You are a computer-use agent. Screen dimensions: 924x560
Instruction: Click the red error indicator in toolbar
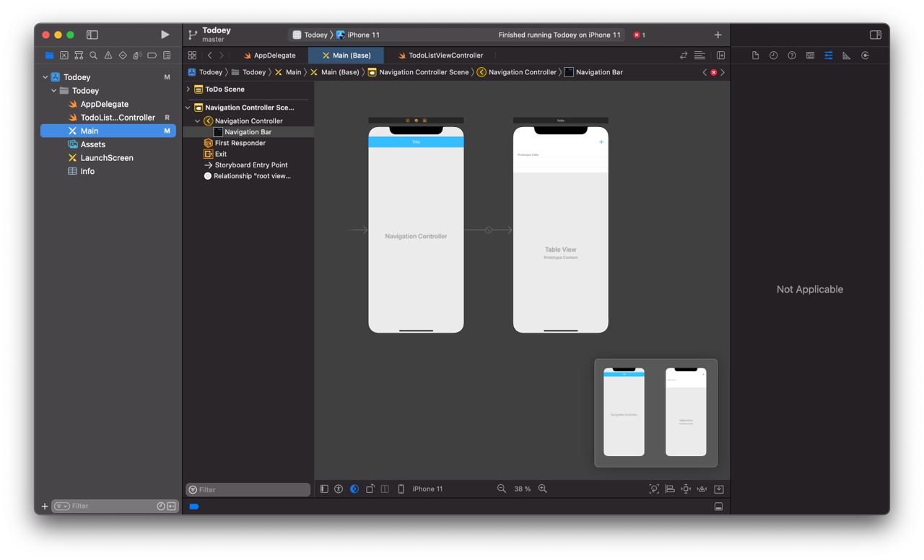point(639,35)
